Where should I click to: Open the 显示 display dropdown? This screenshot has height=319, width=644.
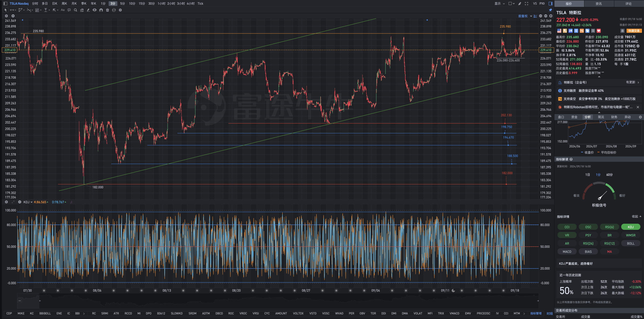tap(499, 4)
